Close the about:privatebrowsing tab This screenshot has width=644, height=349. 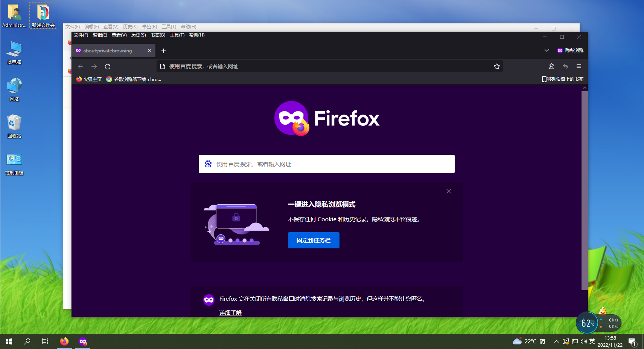(x=149, y=51)
